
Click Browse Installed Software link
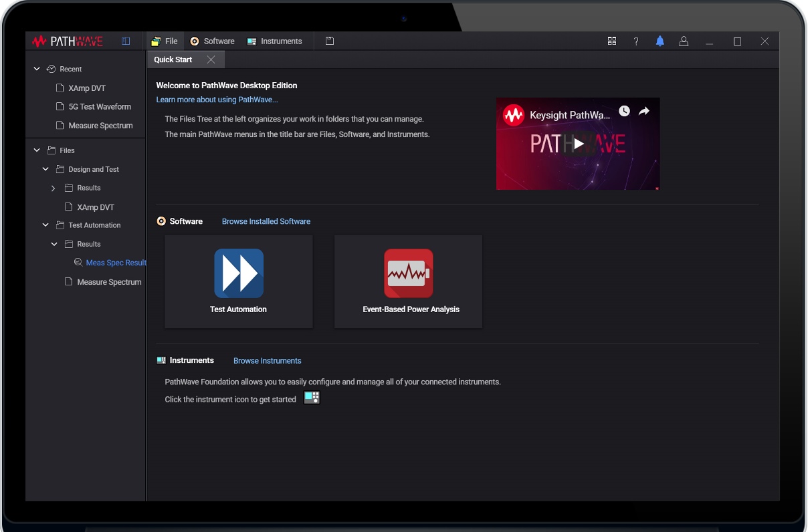266,221
